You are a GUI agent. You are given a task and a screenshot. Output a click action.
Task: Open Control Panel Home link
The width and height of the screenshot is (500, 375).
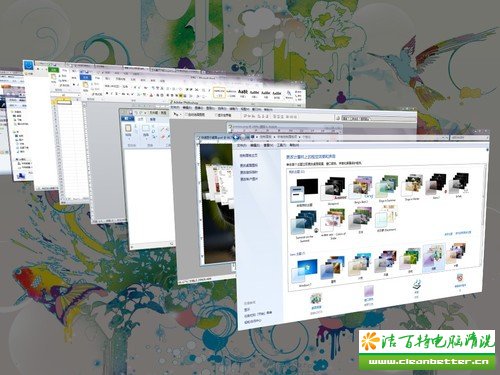(x=248, y=155)
